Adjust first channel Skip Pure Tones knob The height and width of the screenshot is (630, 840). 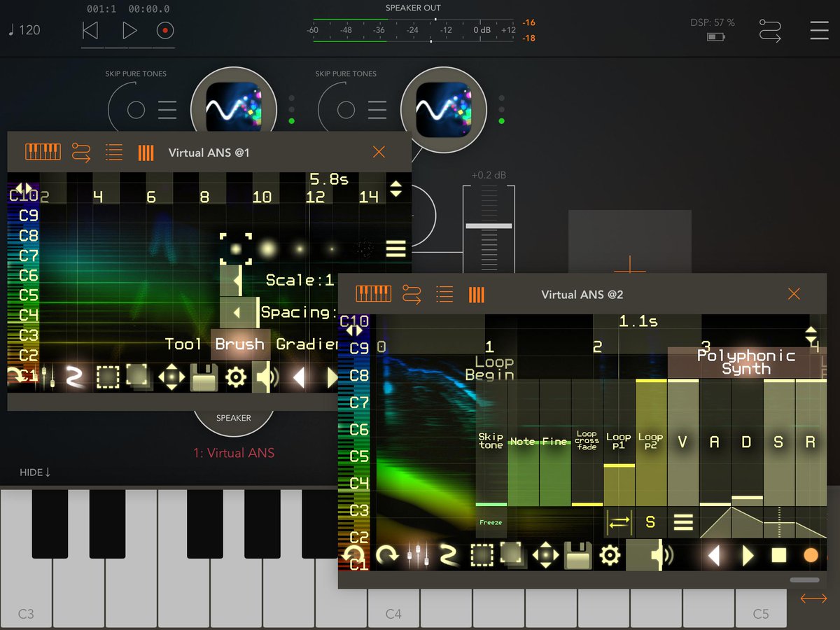(x=136, y=110)
